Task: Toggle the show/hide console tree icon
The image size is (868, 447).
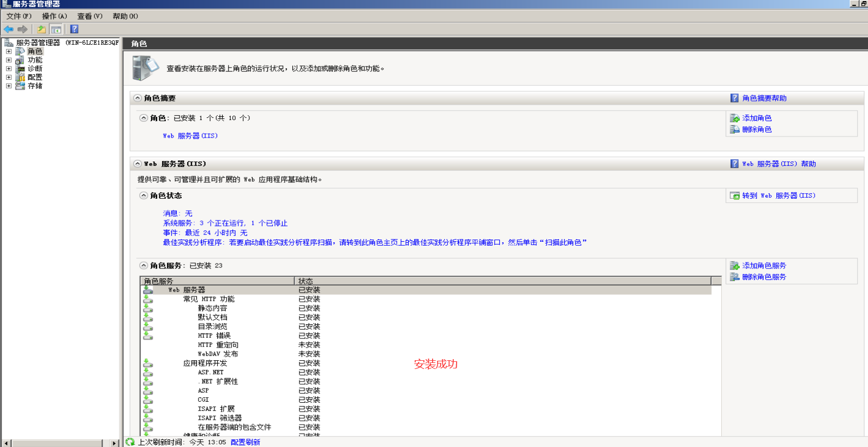Action: tap(56, 29)
